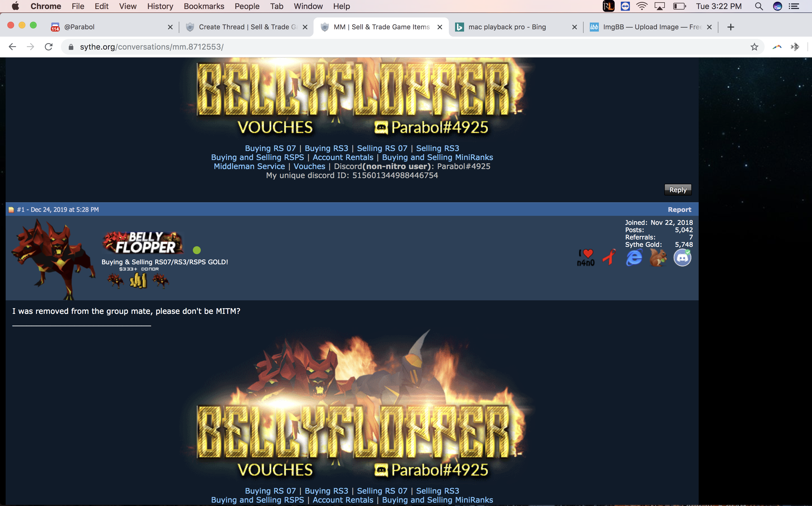Click the RuneLite menu bar icon

point(608,6)
